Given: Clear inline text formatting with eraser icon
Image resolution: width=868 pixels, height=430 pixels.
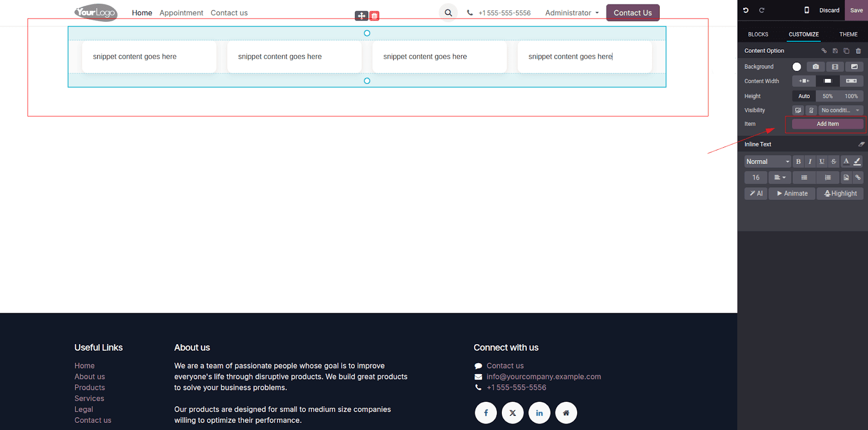Looking at the screenshot, I should click(x=861, y=144).
